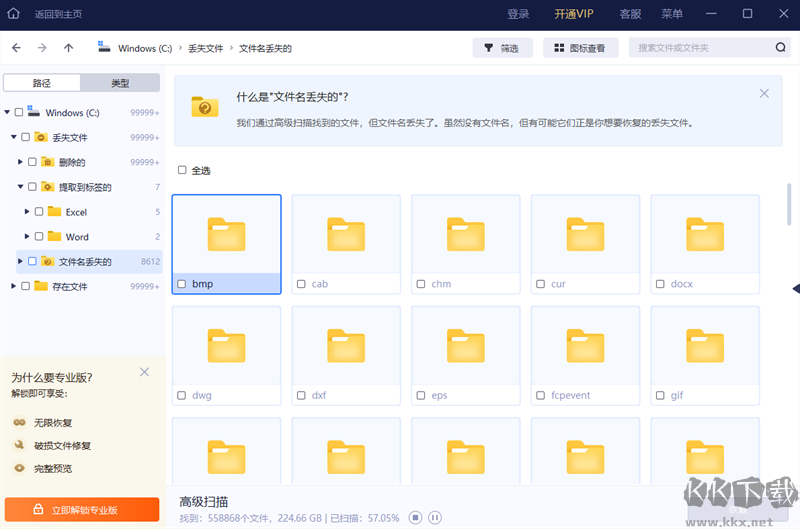Check the docx folder checkbox
This screenshot has height=529, width=800.
(660, 284)
